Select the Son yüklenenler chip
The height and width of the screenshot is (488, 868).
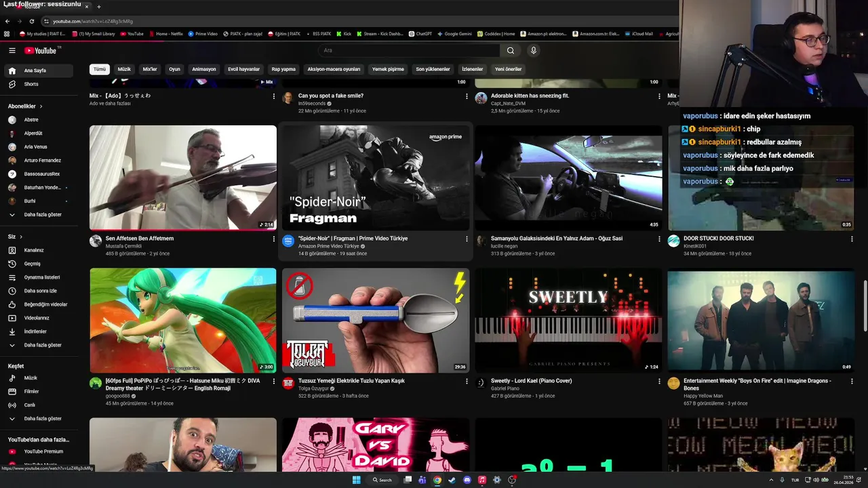click(x=433, y=69)
